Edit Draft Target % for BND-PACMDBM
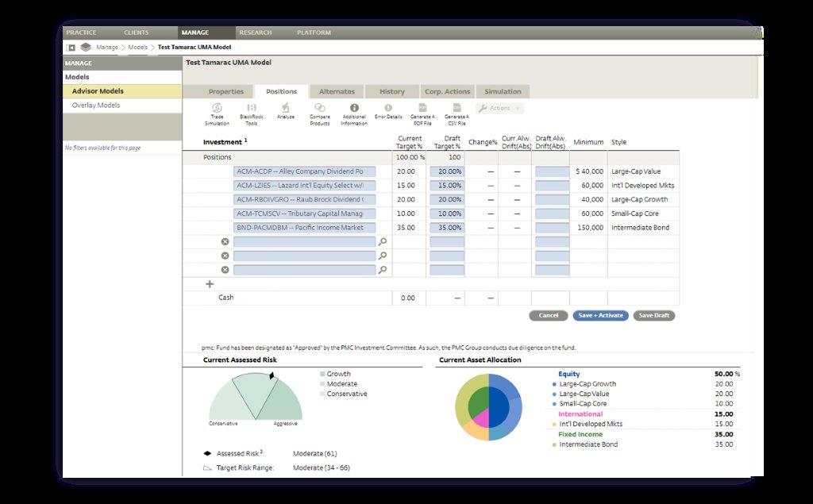The width and height of the screenshot is (813, 504). pos(447,227)
